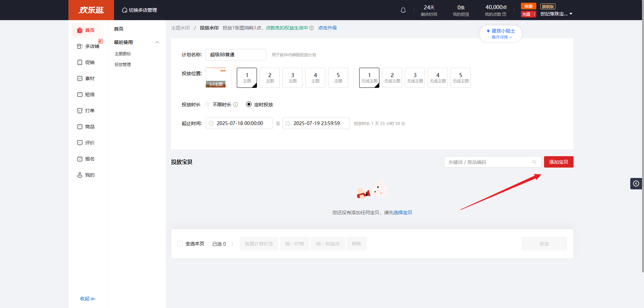Select the 定时投放 radio option

coord(249,105)
